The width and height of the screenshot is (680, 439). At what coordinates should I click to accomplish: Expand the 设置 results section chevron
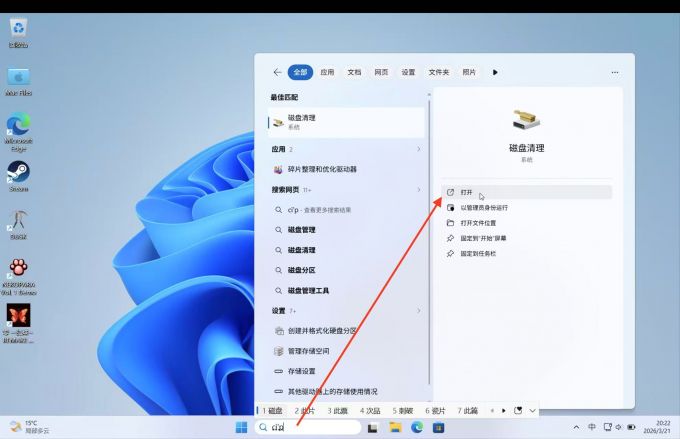(x=418, y=311)
